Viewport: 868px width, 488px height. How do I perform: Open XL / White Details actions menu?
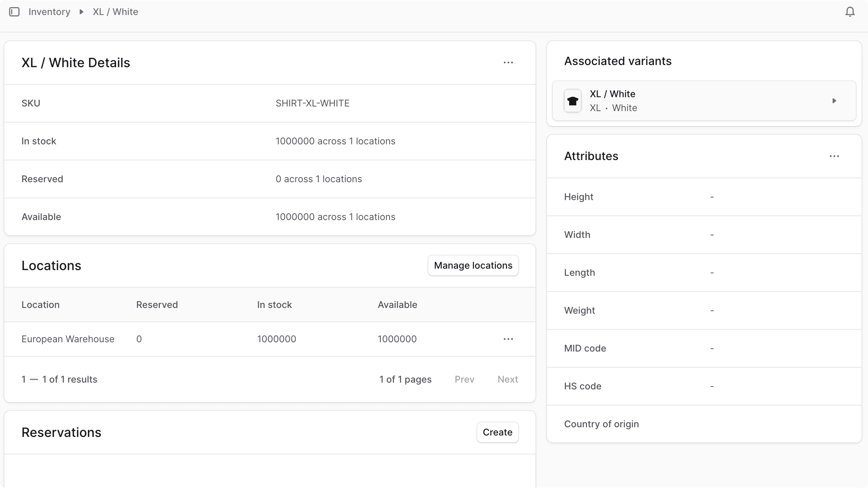tap(508, 63)
